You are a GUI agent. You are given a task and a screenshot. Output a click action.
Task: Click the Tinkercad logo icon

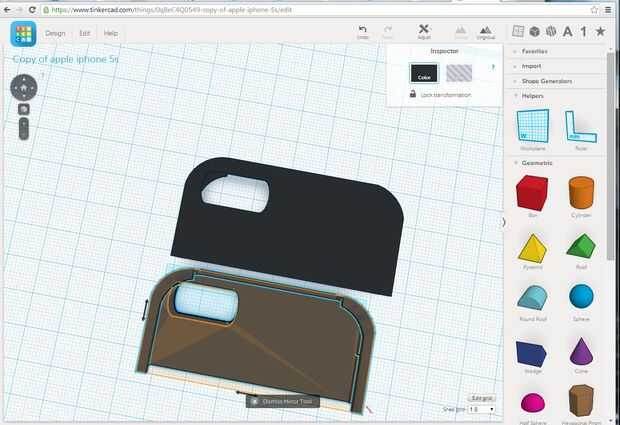click(x=23, y=34)
